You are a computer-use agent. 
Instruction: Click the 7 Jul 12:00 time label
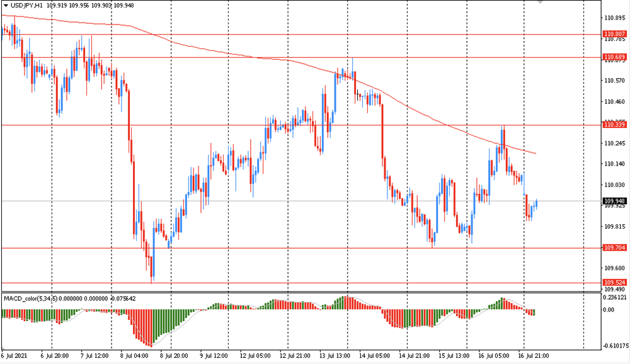(x=94, y=356)
